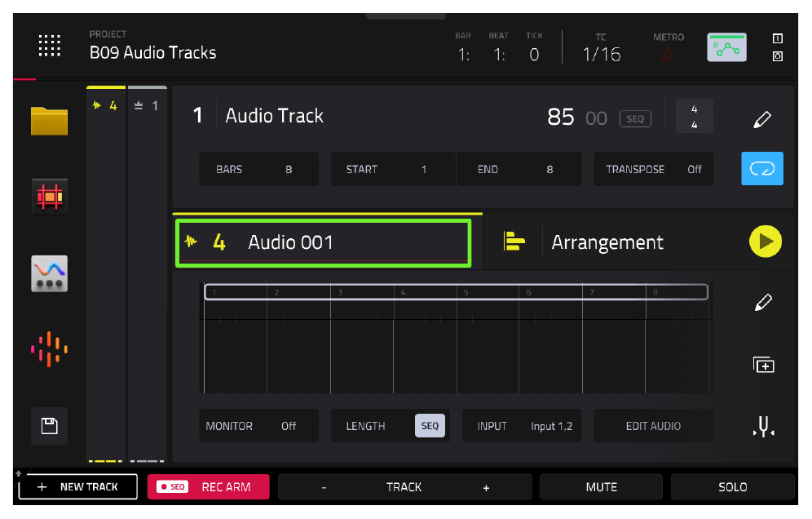Toggle the LENGTH SEQ button
This screenshot has height=519, width=812.
click(x=430, y=426)
